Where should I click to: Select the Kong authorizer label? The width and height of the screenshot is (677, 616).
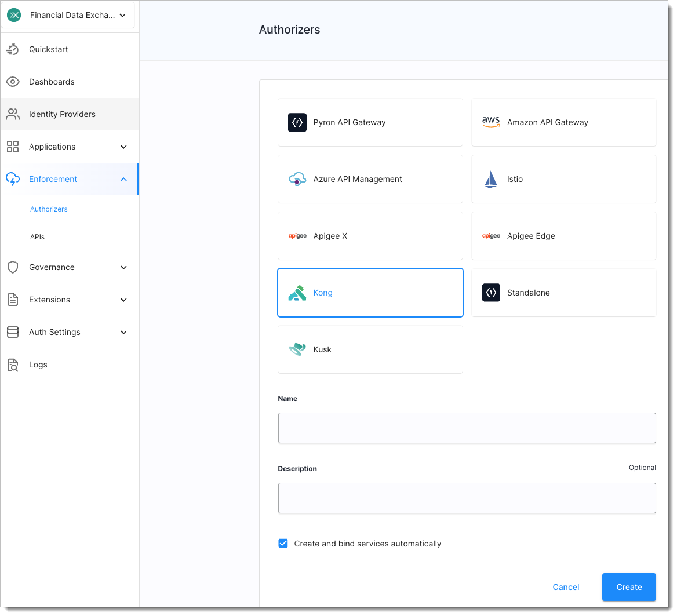click(x=322, y=293)
